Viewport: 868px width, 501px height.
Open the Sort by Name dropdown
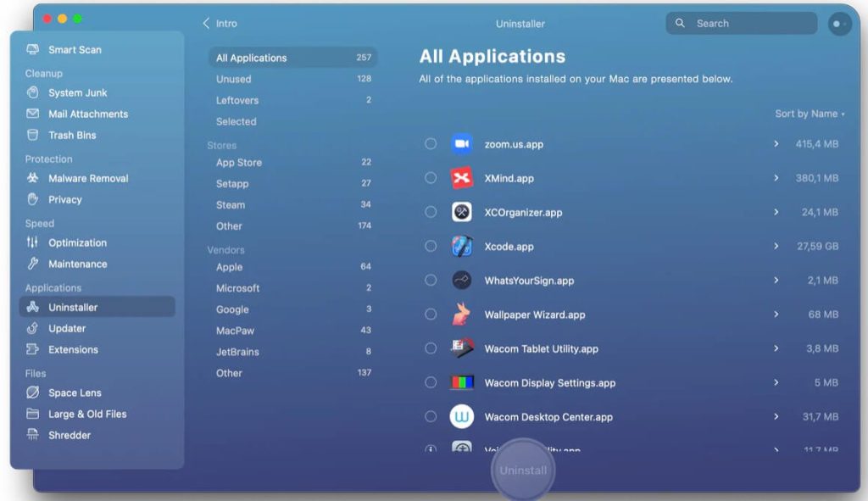[809, 114]
